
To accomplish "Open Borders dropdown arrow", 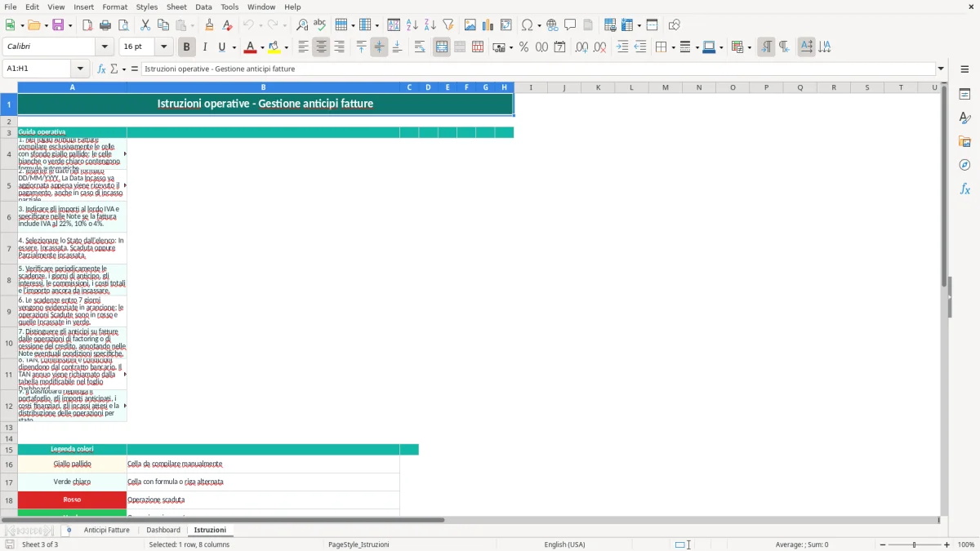I will pyautogui.click(x=672, y=47).
